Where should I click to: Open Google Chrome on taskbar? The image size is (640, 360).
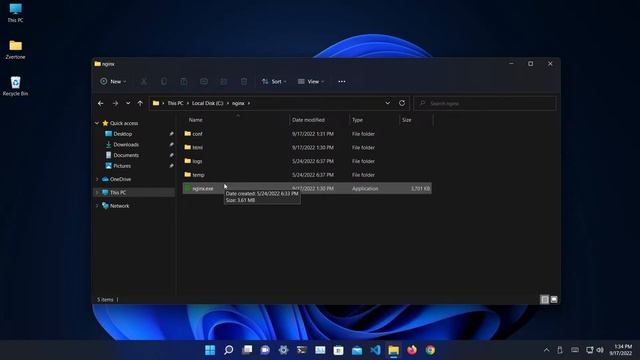[430, 350]
